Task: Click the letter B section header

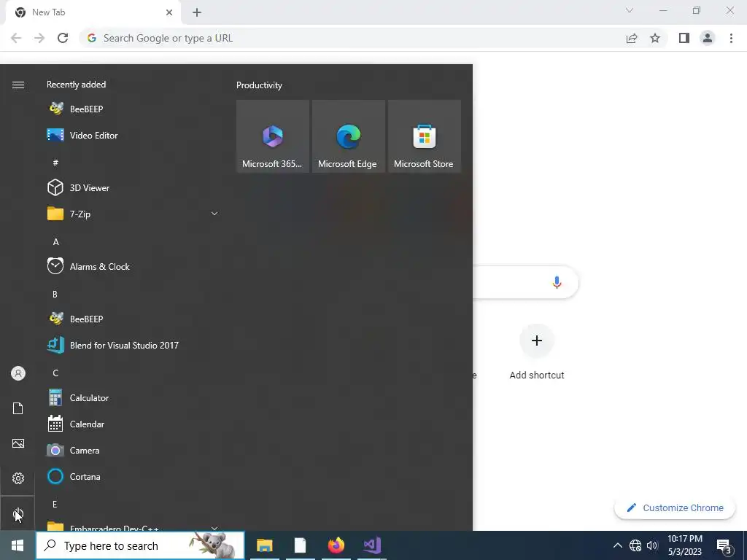Action: coord(55,295)
